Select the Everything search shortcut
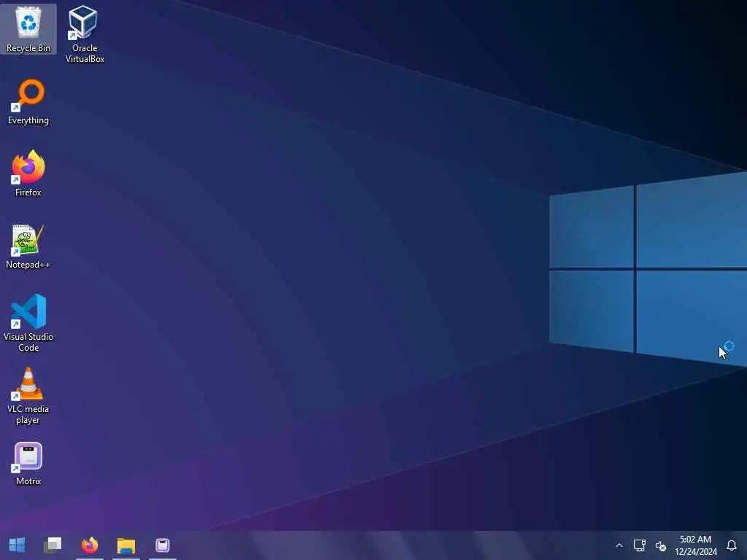Screen dimensions: 747x560 tap(28, 102)
